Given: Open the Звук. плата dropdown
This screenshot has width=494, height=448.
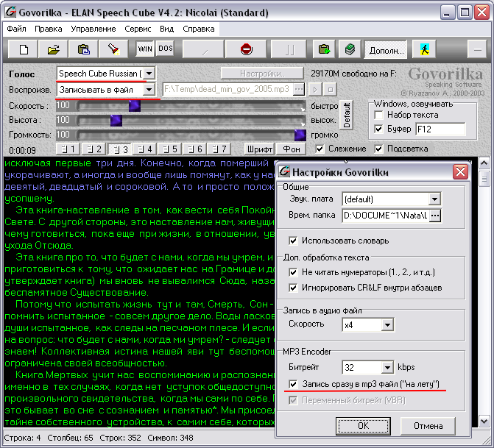Looking at the screenshot, I should 435,199.
